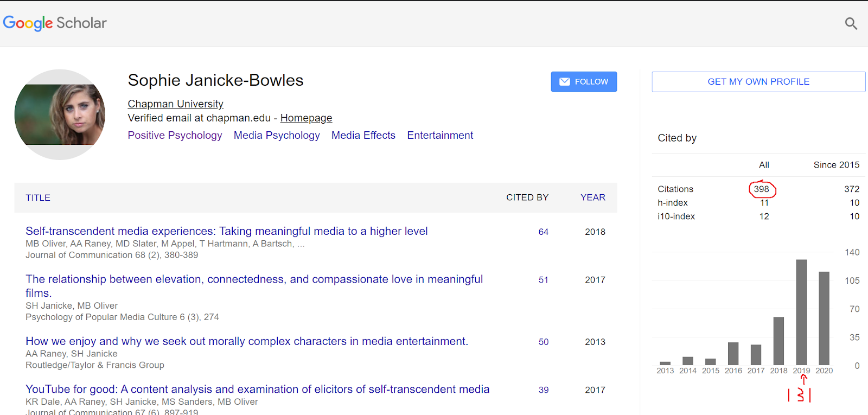Click the 2018 citations bar in chart
Image resolution: width=868 pixels, height=415 pixels.
[778, 341]
